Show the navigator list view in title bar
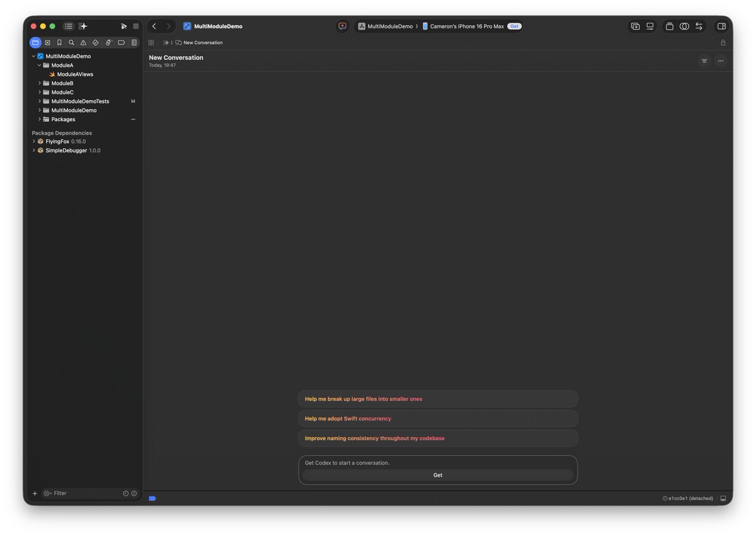The height and width of the screenshot is (536, 756). (68, 26)
